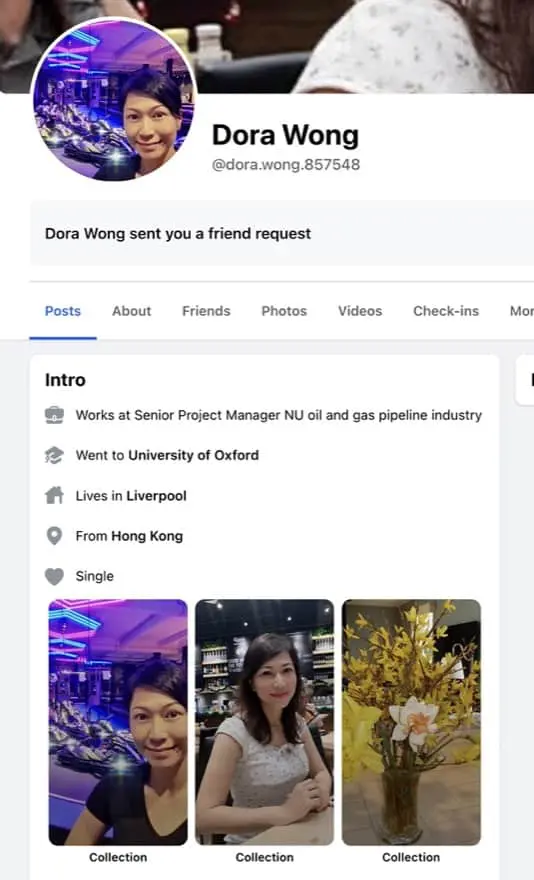The width and height of the screenshot is (534, 880).
Task: Open the About tab
Action: pyautogui.click(x=131, y=311)
